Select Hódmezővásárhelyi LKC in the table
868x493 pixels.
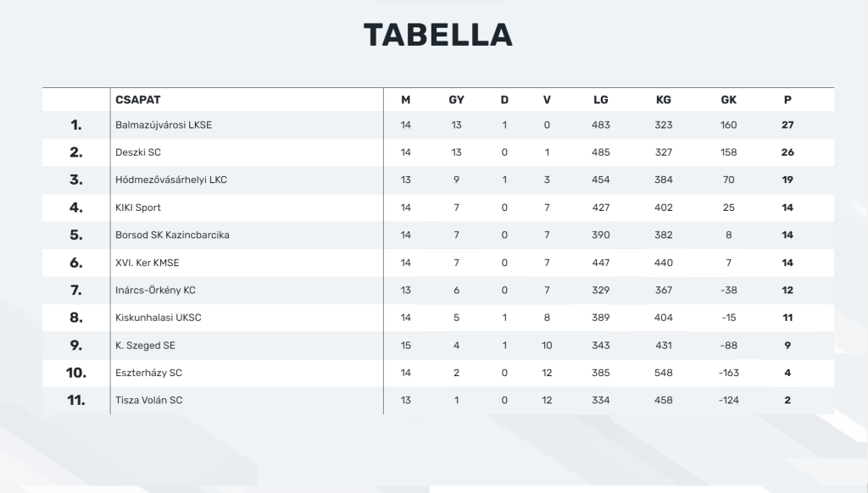click(171, 180)
